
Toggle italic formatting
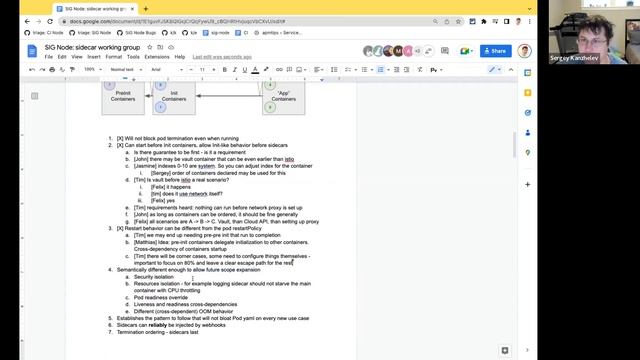coord(235,70)
